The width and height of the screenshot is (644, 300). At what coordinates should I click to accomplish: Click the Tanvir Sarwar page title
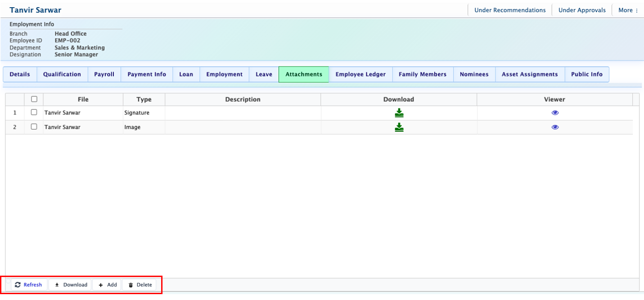[35, 10]
